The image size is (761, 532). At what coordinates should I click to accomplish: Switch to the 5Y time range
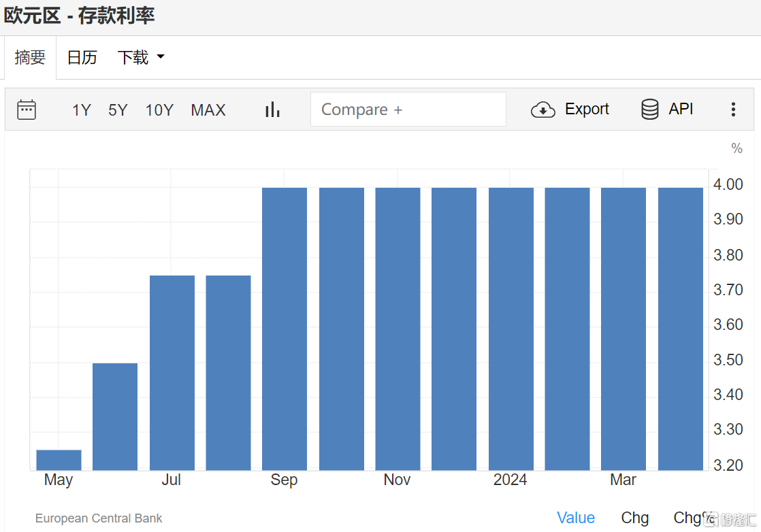(x=117, y=110)
